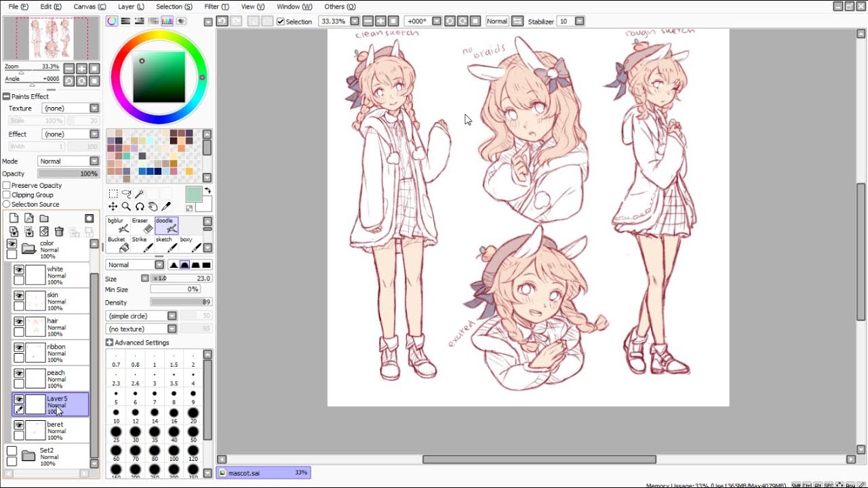Show the Set2 folder layer

click(12, 451)
